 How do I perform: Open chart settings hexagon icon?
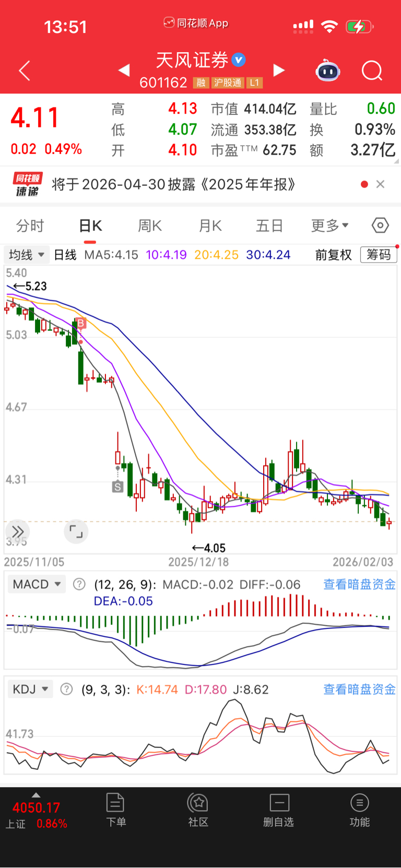(x=380, y=225)
